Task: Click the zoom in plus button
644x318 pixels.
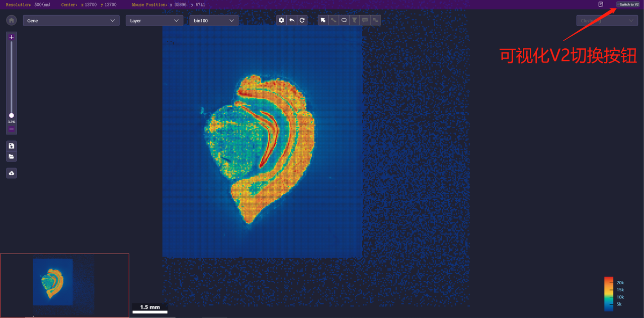Action: [12, 37]
